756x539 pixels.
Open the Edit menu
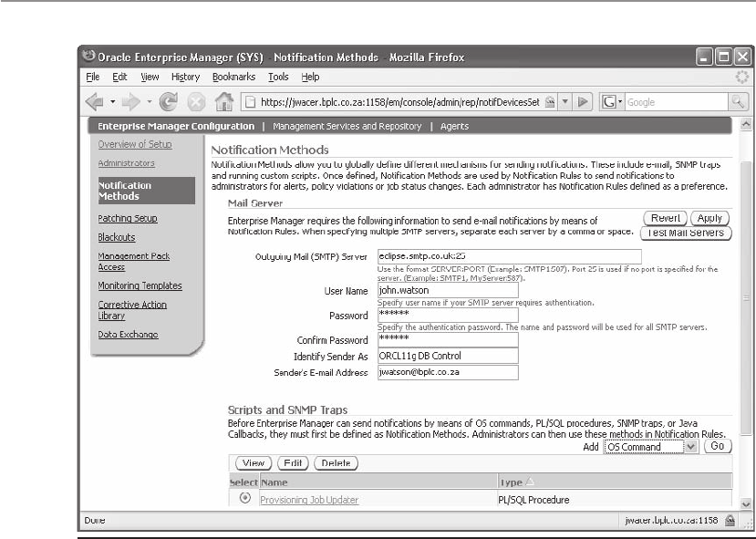[x=119, y=77]
